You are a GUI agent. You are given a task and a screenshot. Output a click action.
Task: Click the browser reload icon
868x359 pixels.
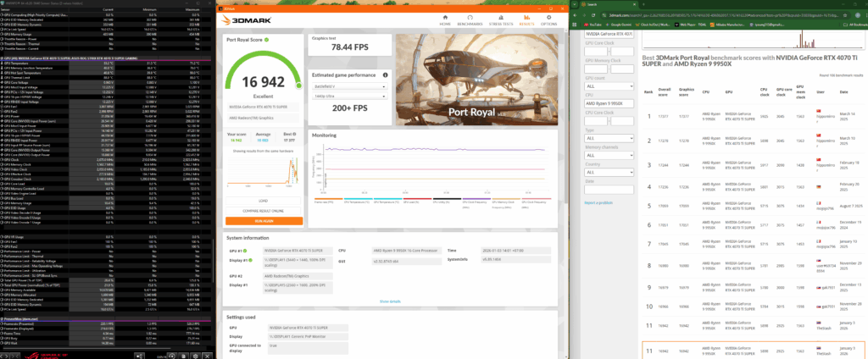click(x=593, y=15)
